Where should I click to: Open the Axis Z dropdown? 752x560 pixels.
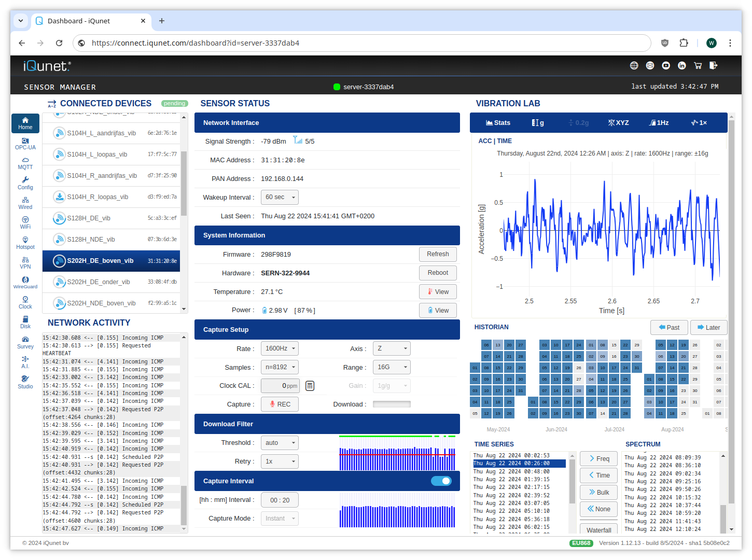392,348
